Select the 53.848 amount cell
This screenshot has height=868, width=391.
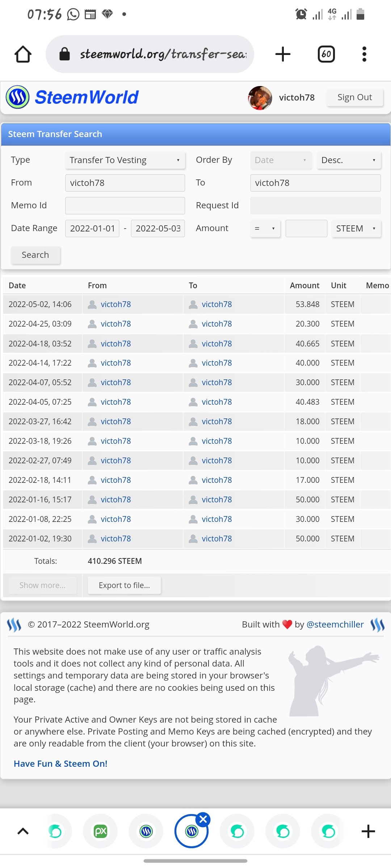[x=308, y=305]
